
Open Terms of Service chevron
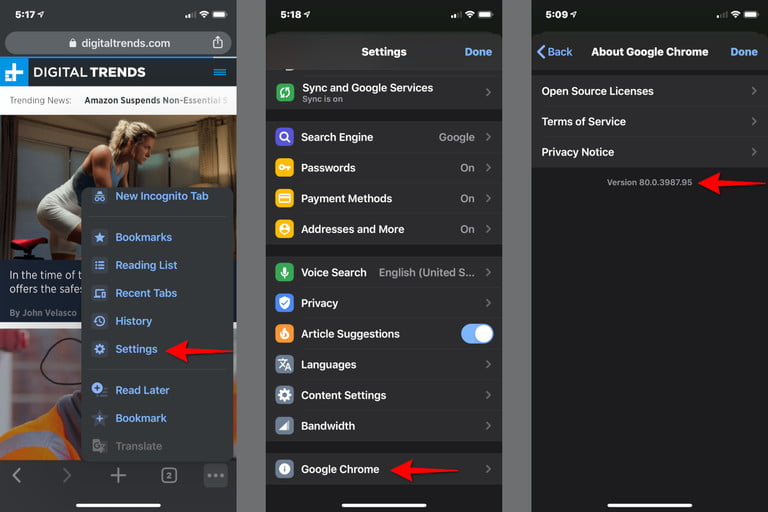coord(754,122)
